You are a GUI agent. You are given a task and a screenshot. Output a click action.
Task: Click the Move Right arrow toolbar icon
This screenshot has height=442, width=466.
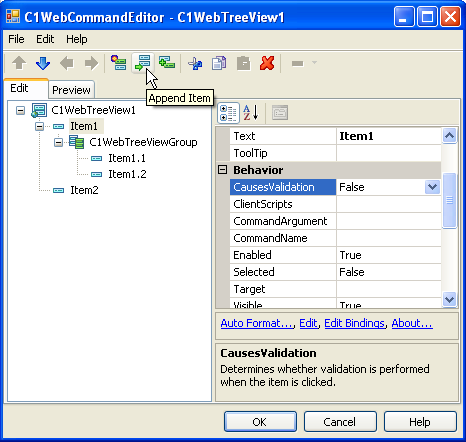click(91, 63)
